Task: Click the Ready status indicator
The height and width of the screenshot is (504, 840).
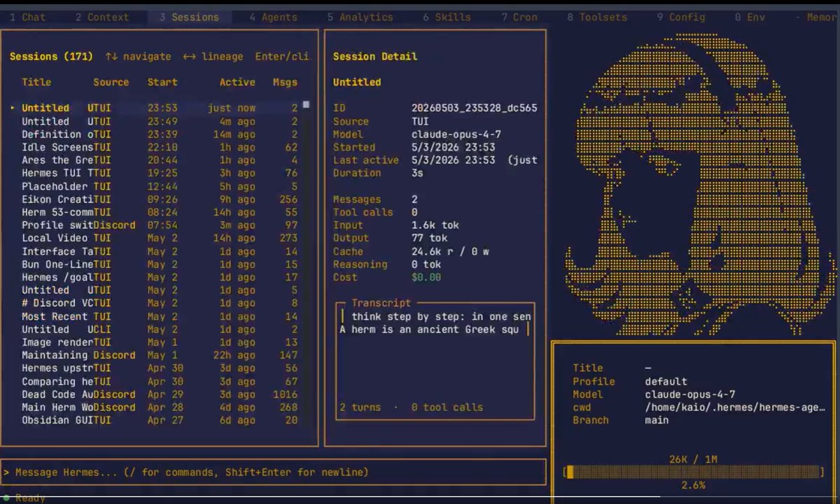Action: (24, 498)
